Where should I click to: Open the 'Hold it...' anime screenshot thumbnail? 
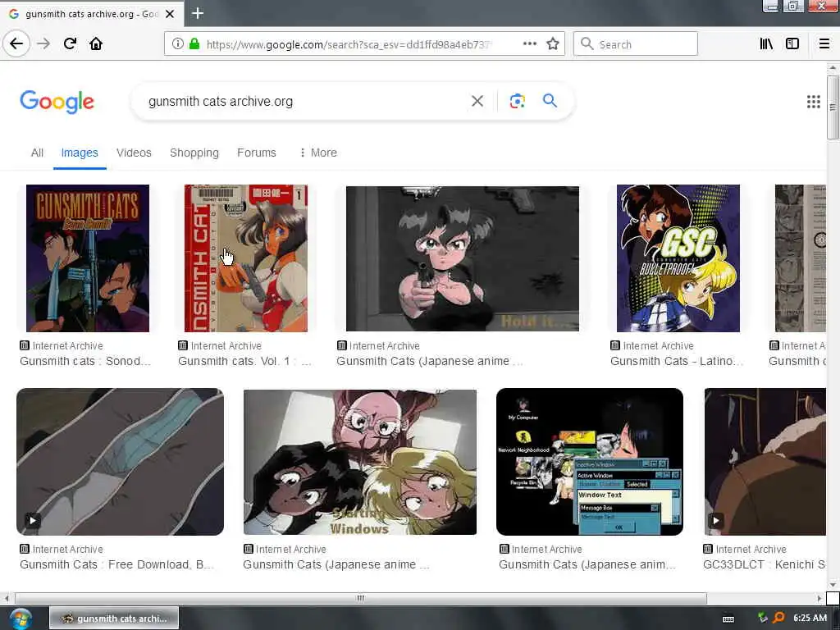click(463, 258)
